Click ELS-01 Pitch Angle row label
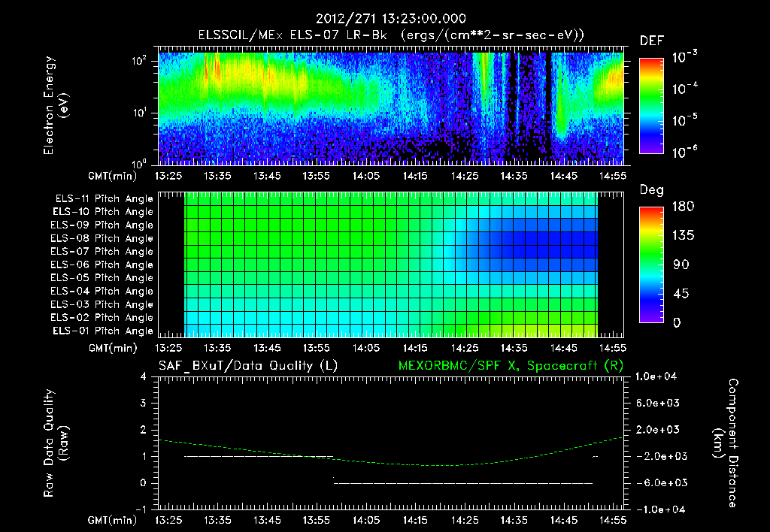Viewport: 770px width, 532px height. (102, 331)
